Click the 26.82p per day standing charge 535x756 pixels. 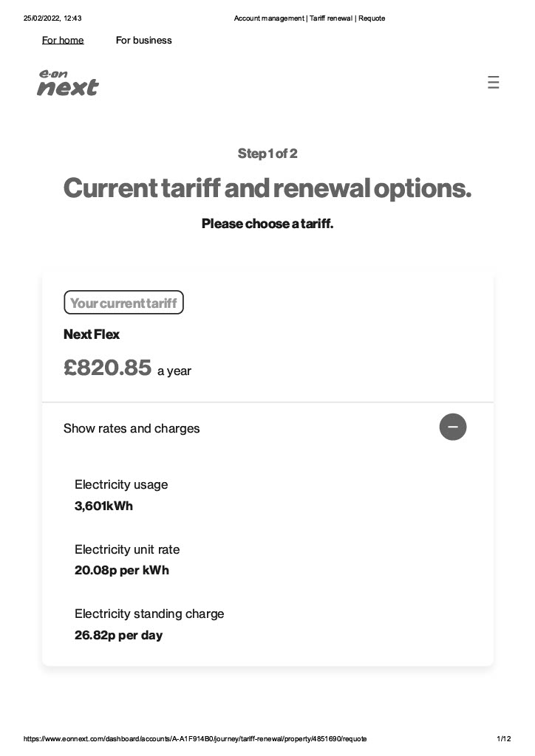click(118, 635)
